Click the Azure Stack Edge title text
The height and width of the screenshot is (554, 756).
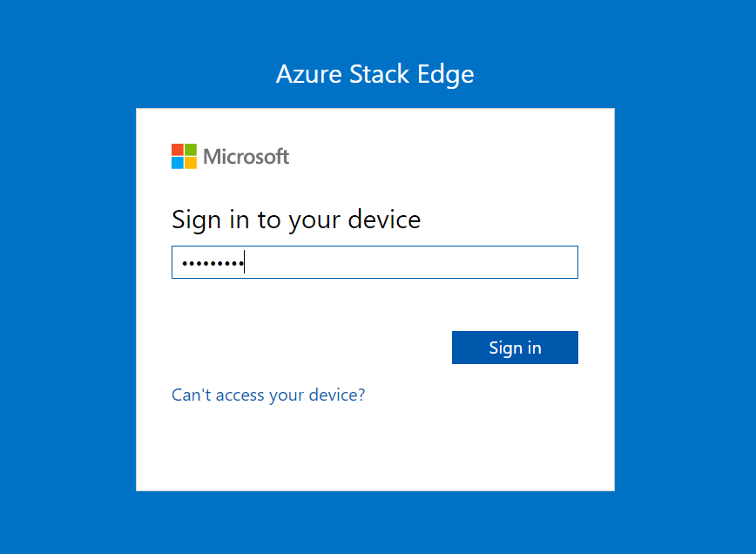(375, 74)
